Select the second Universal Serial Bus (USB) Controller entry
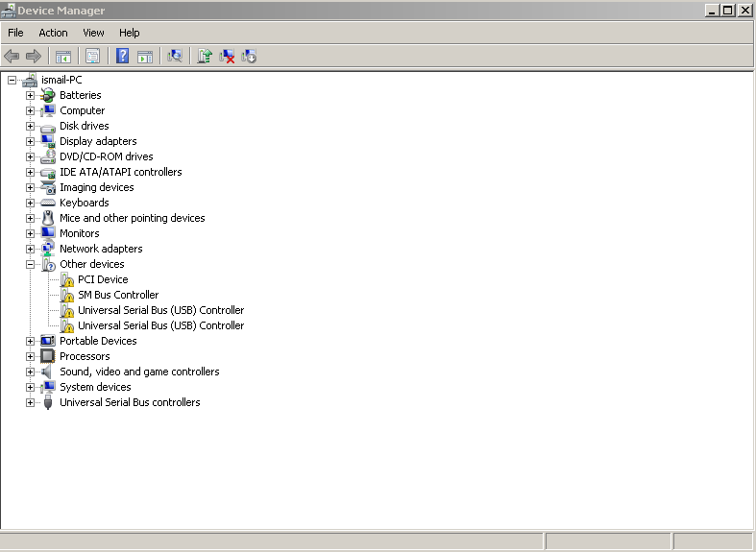The width and height of the screenshot is (756, 552). 161,325
